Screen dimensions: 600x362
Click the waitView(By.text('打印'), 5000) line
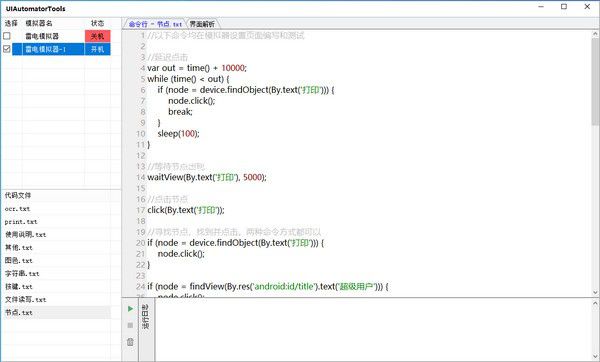pyautogui.click(x=207, y=177)
